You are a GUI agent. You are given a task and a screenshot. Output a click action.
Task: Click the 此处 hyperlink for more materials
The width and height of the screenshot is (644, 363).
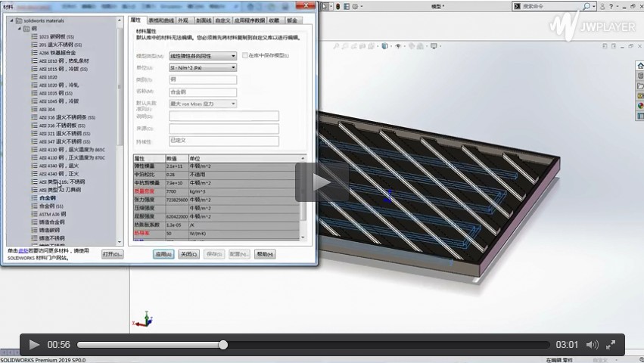point(23,250)
